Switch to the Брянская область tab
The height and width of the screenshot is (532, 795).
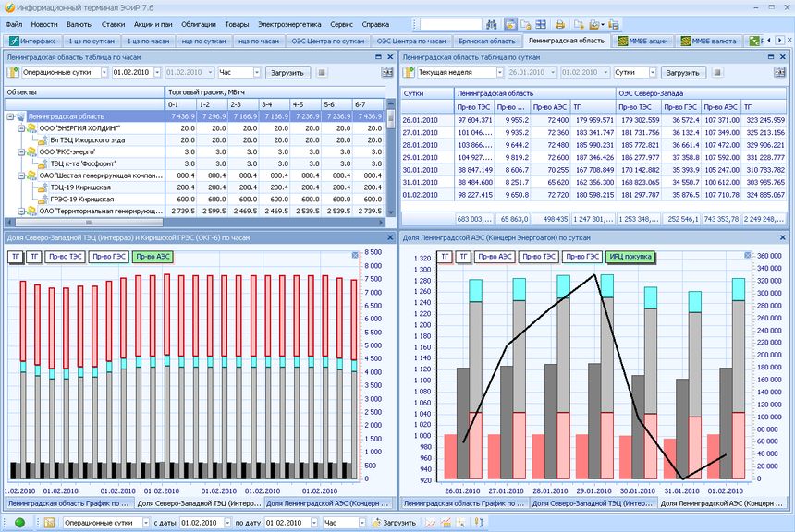point(487,41)
